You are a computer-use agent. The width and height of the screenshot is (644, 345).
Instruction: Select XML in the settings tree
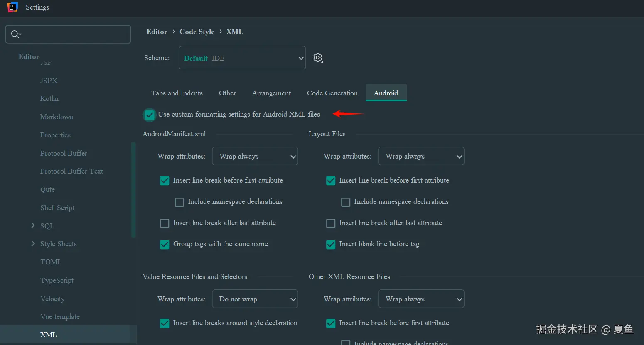pyautogui.click(x=48, y=335)
